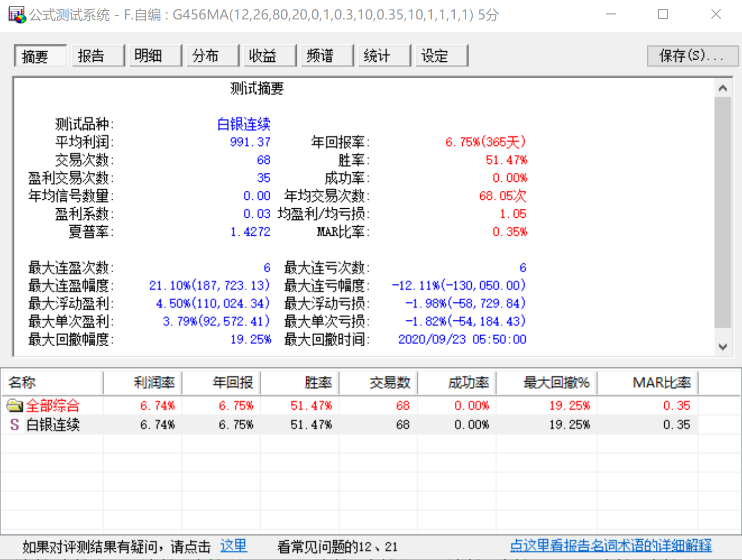This screenshot has height=560, width=742.
Task: Click the 这里 link
Action: pyautogui.click(x=233, y=546)
